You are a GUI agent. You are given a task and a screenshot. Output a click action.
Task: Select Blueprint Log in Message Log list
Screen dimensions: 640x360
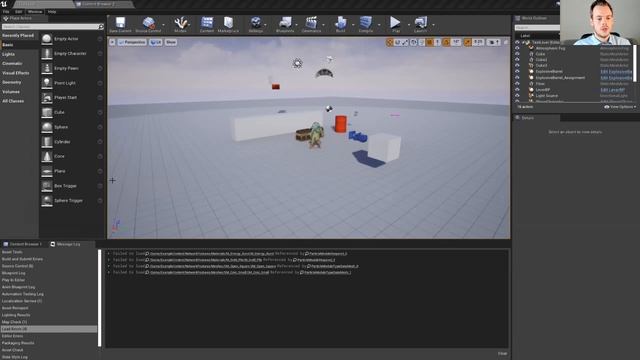13,273
